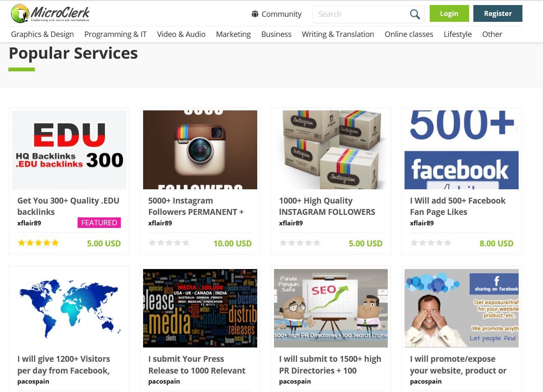Image resolution: width=543 pixels, height=392 pixels.
Task: Open the Marketing menu
Action: coord(233,34)
